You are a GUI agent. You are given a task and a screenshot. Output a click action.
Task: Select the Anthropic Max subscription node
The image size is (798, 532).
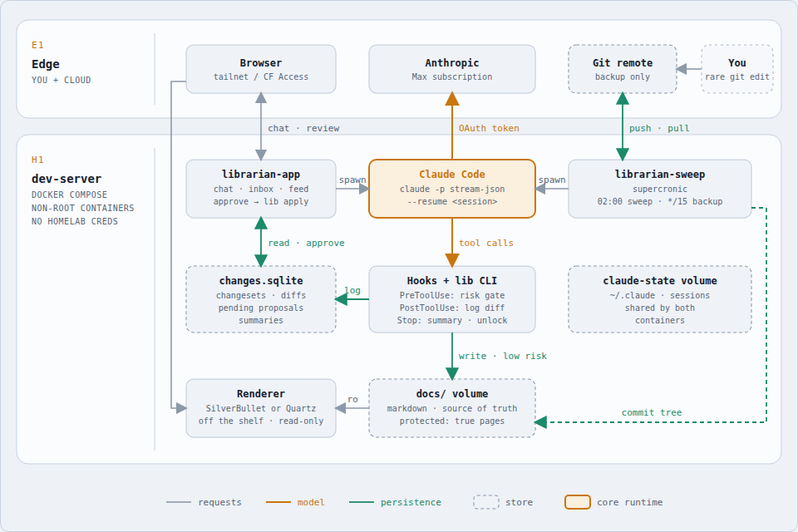[452, 69]
